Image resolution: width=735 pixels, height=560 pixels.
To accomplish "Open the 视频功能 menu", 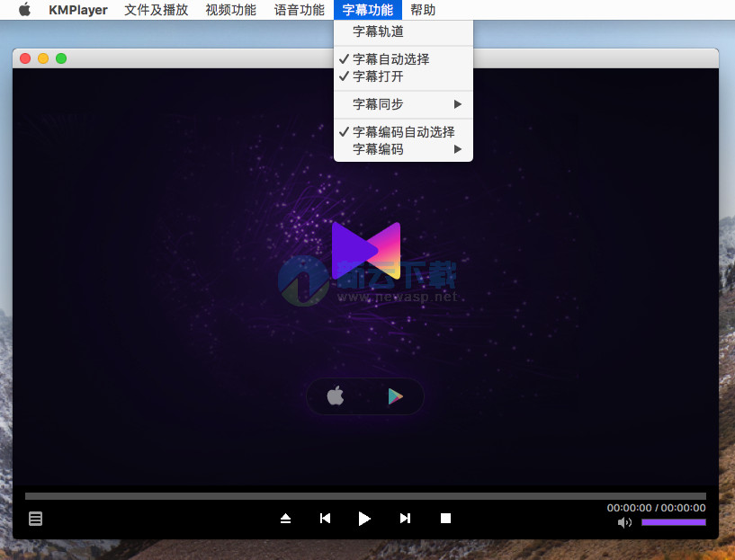I will [x=230, y=10].
